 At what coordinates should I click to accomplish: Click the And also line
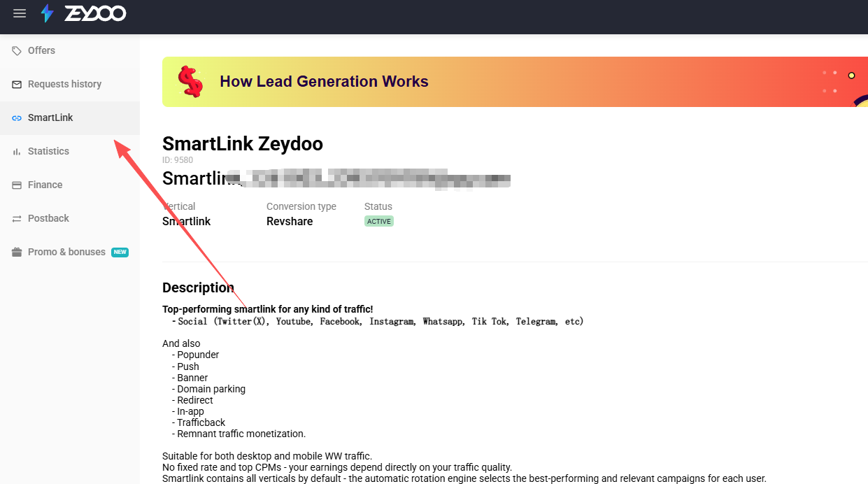tap(181, 343)
